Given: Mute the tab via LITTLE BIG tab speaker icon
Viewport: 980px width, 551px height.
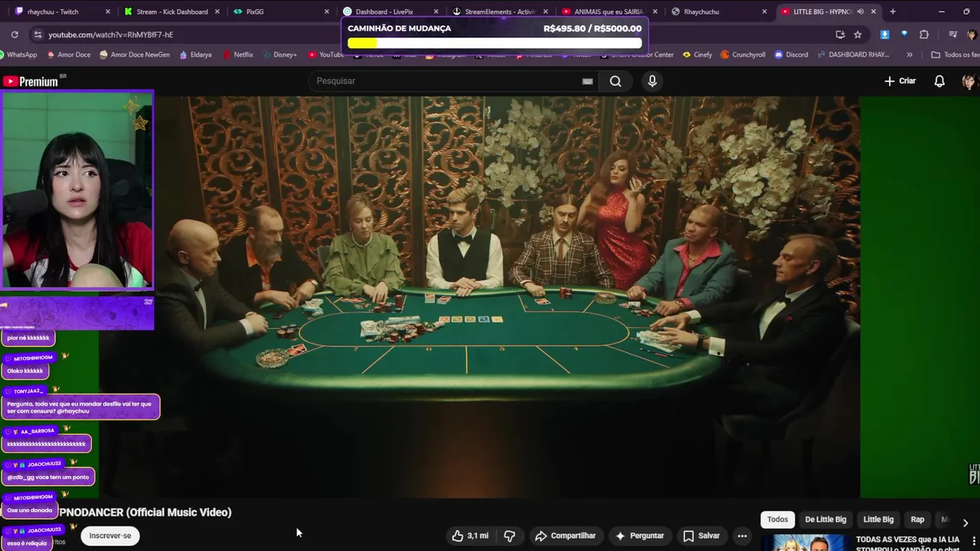Looking at the screenshot, I should click(861, 11).
